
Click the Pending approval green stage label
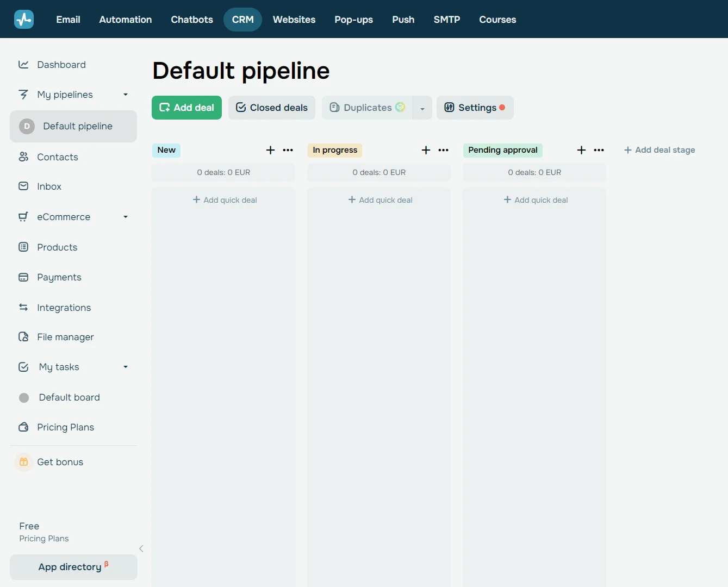coord(502,150)
